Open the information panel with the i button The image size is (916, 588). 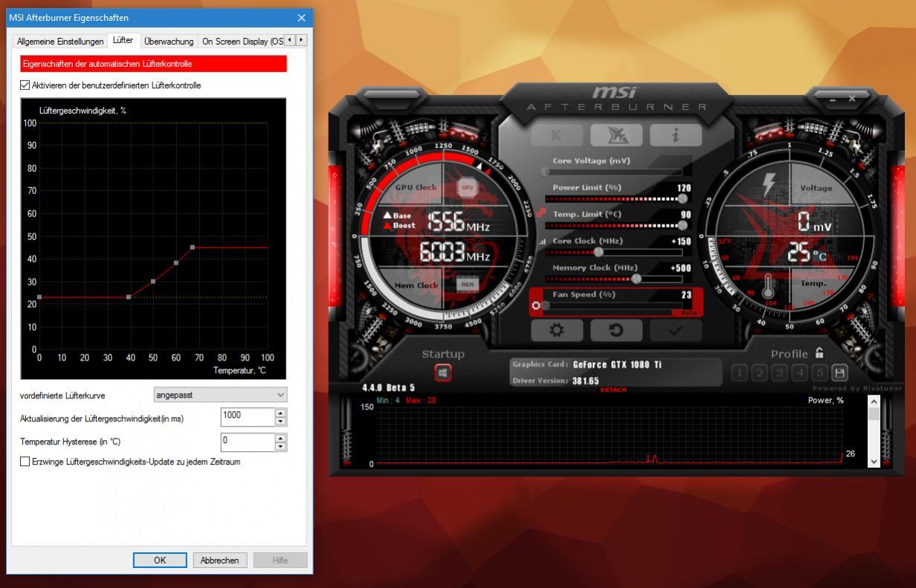[675, 135]
